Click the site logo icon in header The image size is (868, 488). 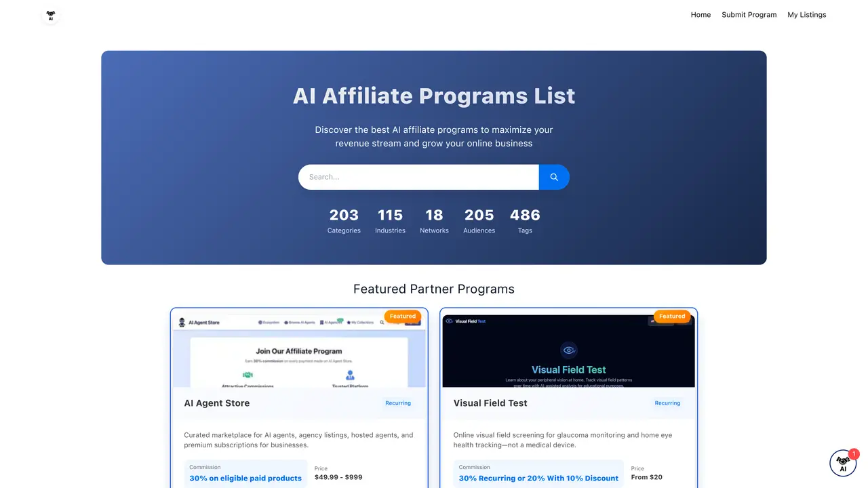click(51, 15)
